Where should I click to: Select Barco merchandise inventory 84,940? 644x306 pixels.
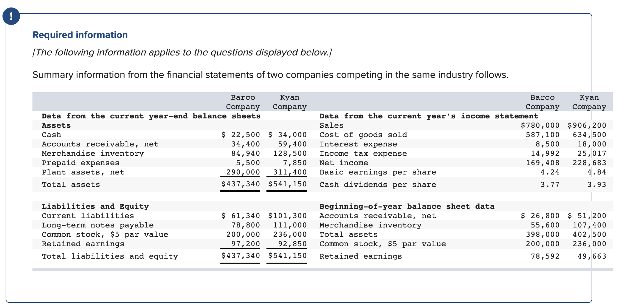(x=246, y=153)
